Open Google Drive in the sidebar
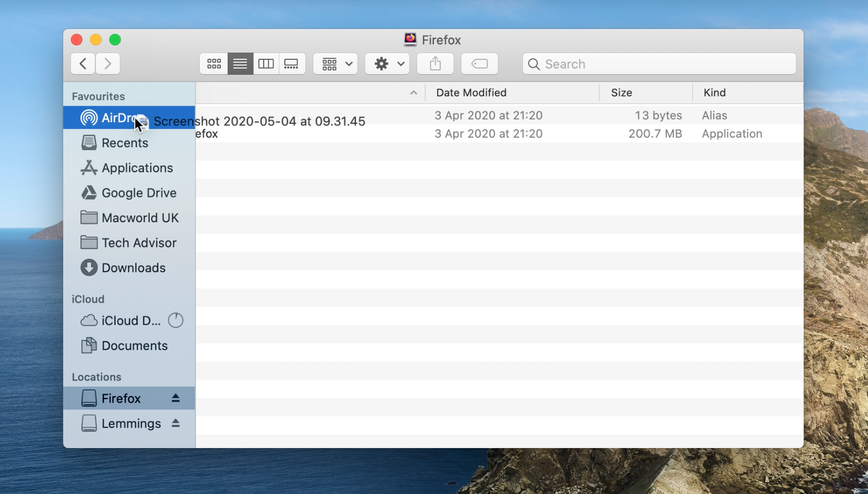868x494 pixels. tap(138, 193)
